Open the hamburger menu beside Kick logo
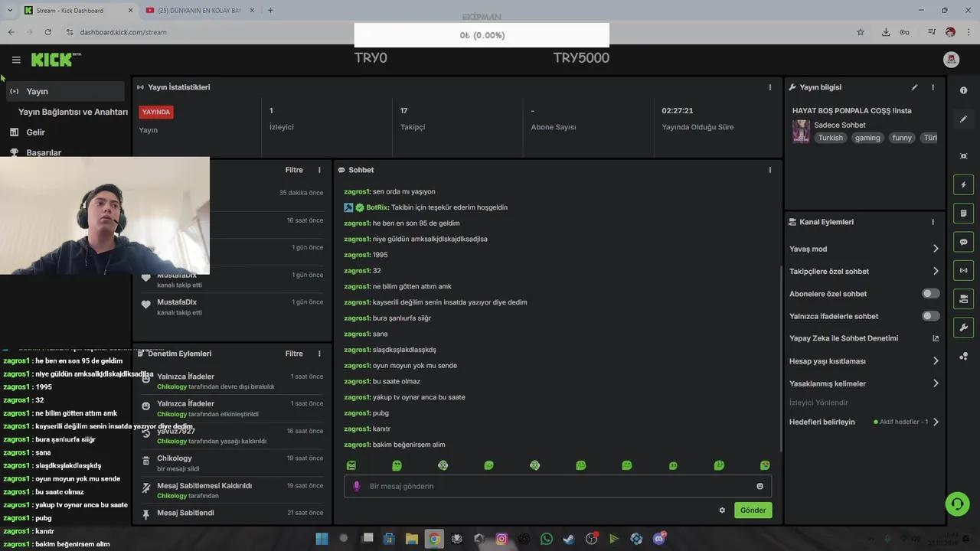This screenshot has width=980, height=551. (x=16, y=60)
